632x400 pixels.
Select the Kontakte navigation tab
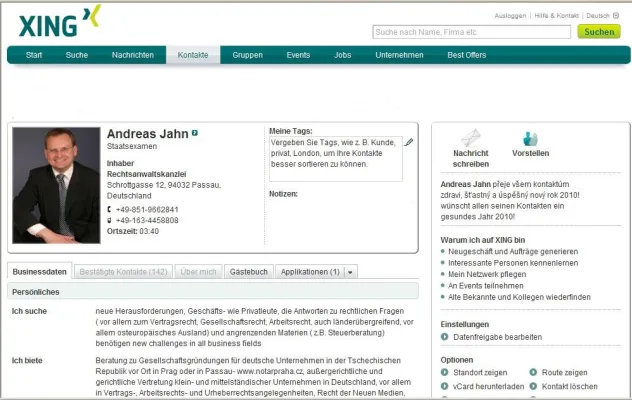click(x=193, y=55)
